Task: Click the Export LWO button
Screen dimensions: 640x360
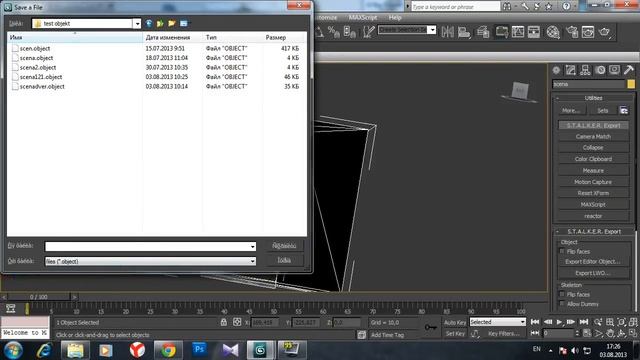Action: coord(593,273)
